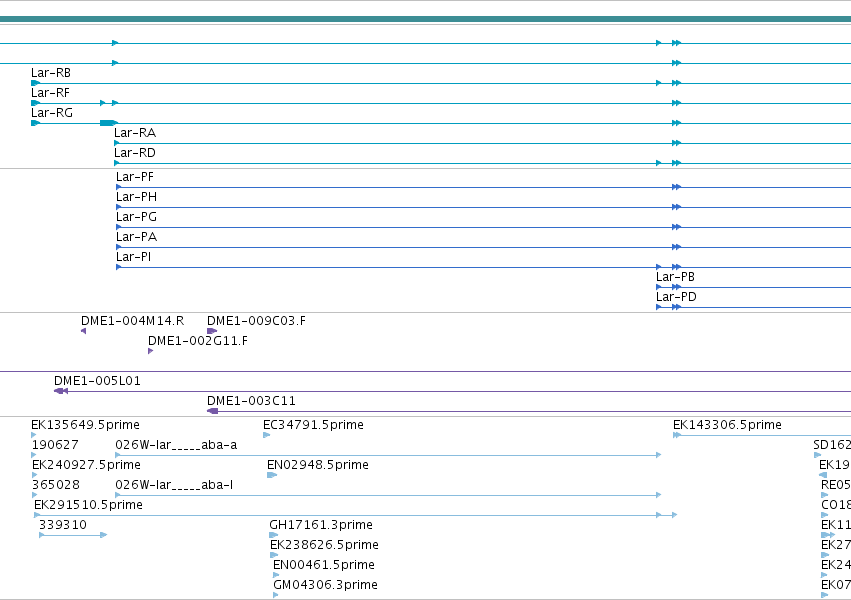The height and width of the screenshot is (600, 851).
Task: Open EST EK238626.5prime
Action: [x=325, y=546]
